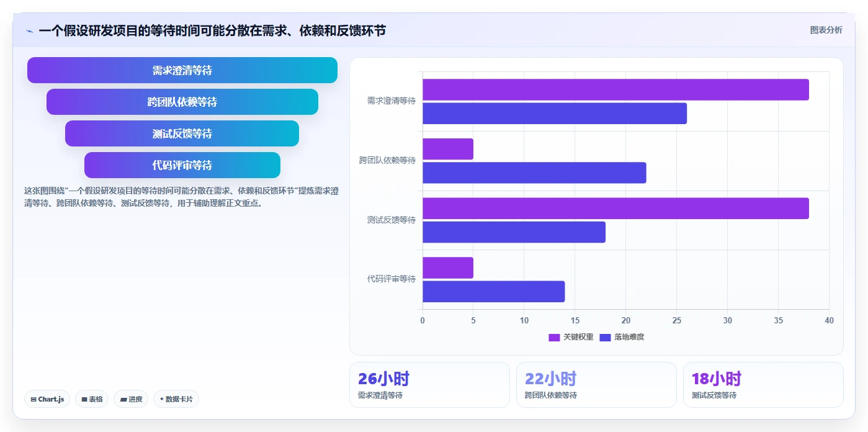Image resolution: width=868 pixels, height=432 pixels.
Task: Select the 跨团队依赖等待 funnel stage
Action: [x=182, y=102]
